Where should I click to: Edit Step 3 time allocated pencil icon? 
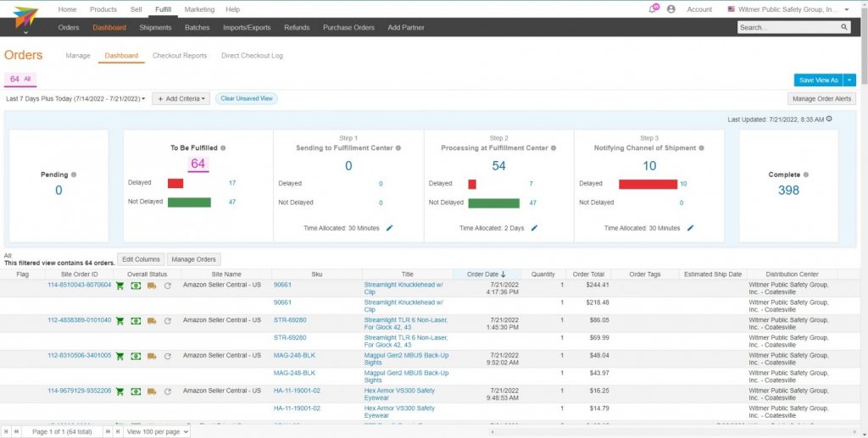coord(690,228)
